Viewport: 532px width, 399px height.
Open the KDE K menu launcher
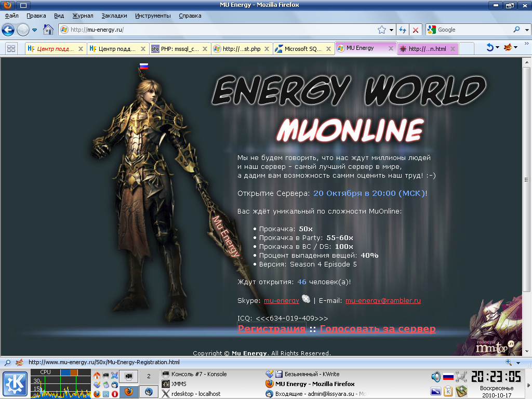tap(15, 384)
